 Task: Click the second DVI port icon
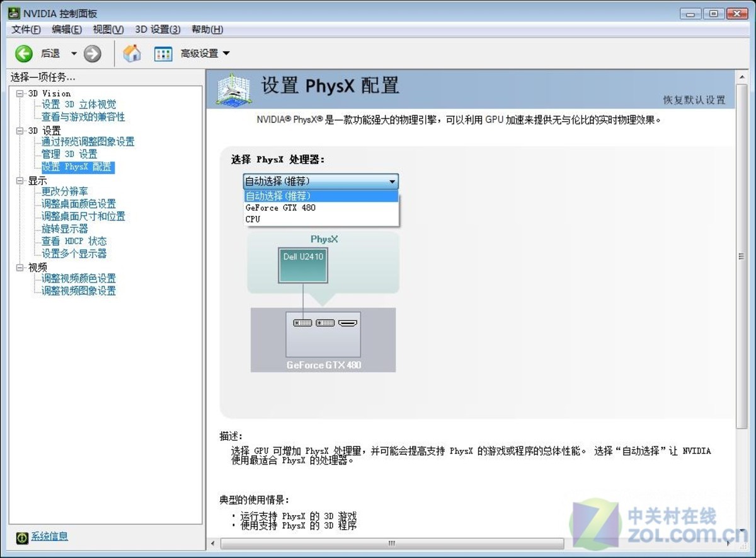tap(325, 323)
